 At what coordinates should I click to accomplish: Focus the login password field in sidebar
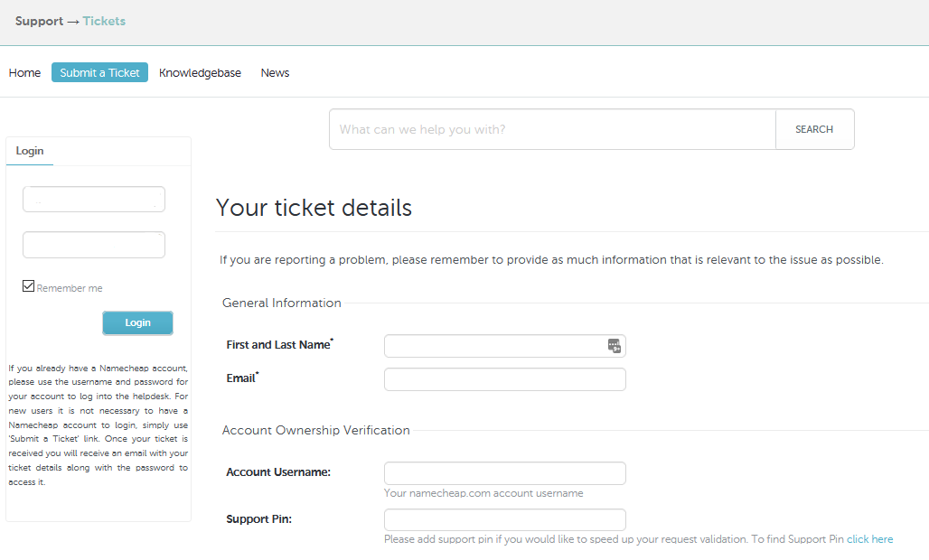[x=94, y=245]
